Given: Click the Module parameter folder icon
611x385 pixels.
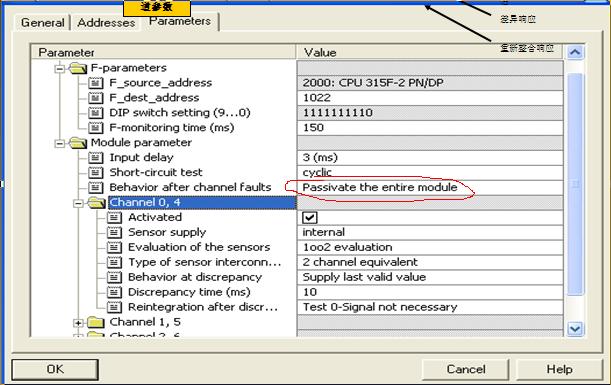Looking at the screenshot, I should pyautogui.click(x=78, y=143).
